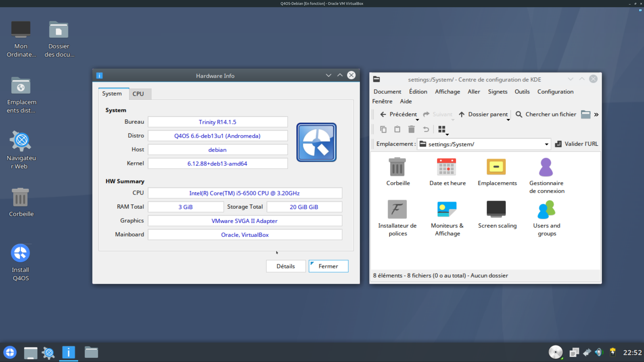Open Screen scaling module
Image resolution: width=644 pixels, height=362 pixels.
(x=497, y=214)
